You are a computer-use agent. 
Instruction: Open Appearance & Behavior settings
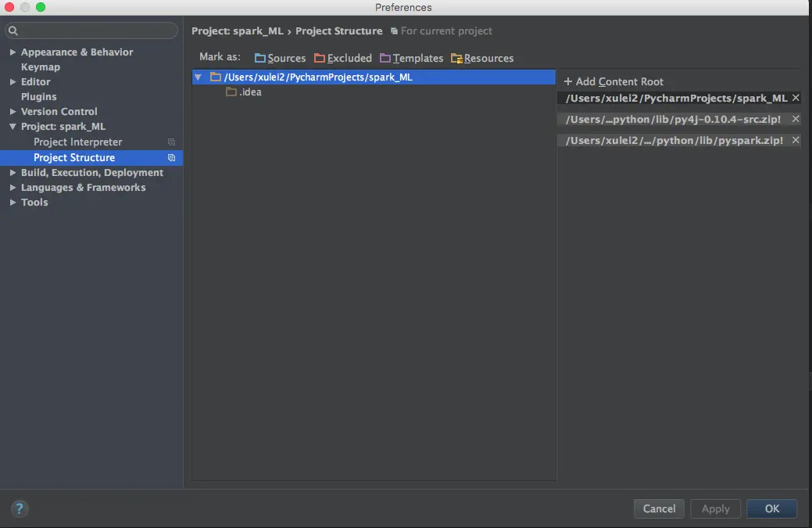tap(77, 52)
